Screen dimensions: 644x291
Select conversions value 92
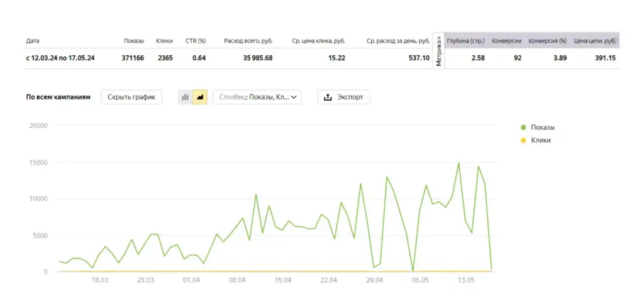518,58
